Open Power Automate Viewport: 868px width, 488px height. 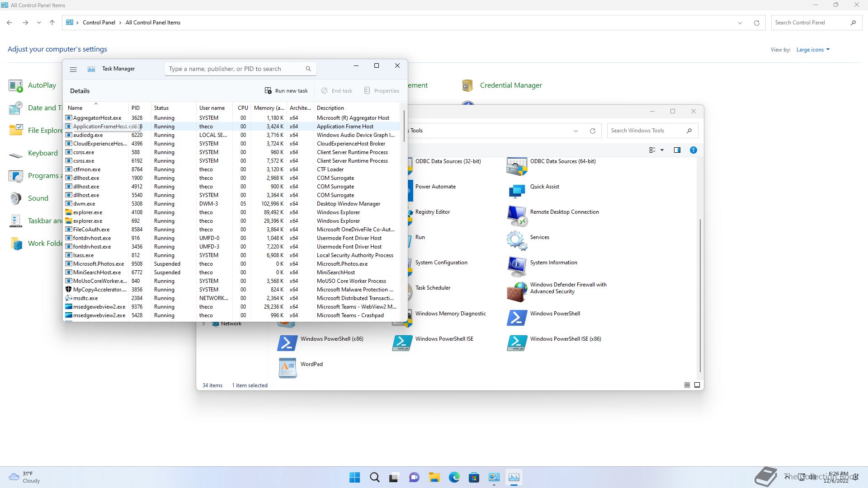433,191
